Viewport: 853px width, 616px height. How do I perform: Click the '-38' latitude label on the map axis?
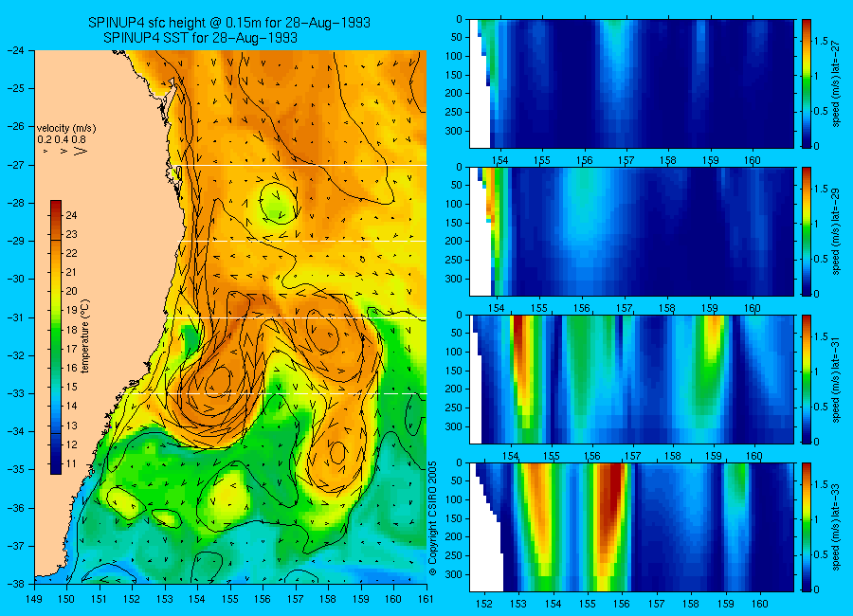tap(17, 584)
